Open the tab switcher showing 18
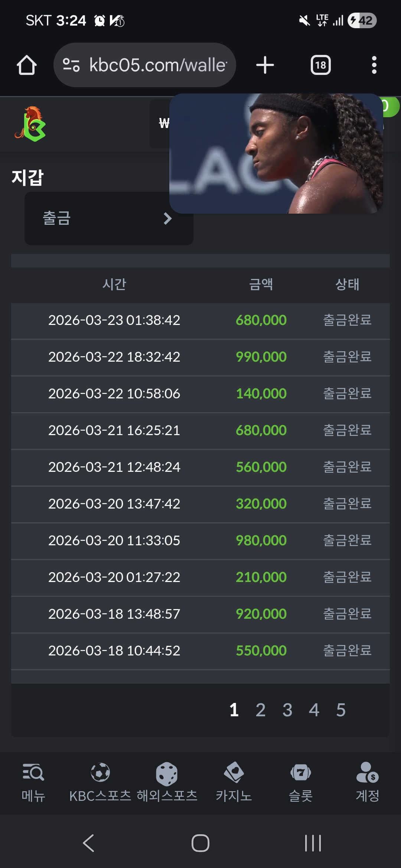Viewport: 401px width, 868px height. pos(320,65)
